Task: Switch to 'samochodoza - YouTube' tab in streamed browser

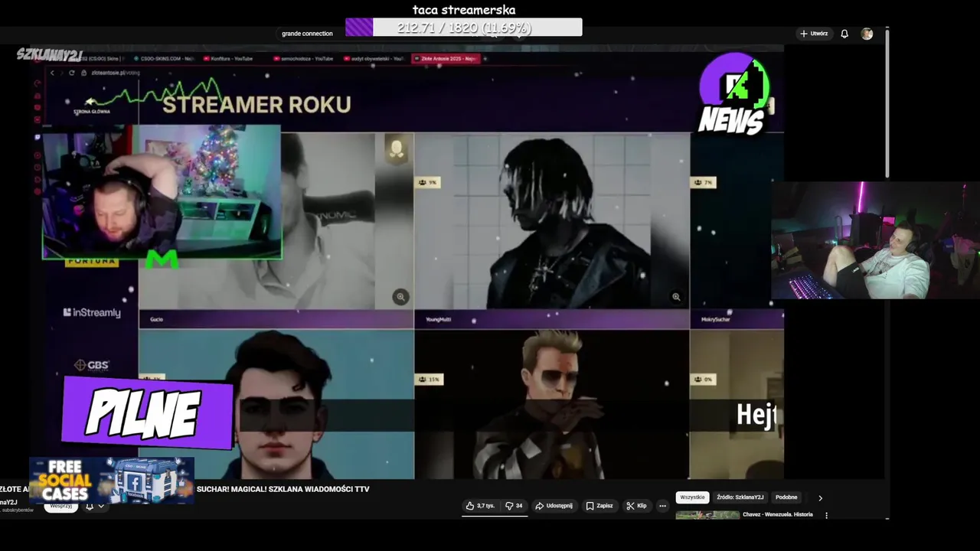Action: [x=302, y=58]
